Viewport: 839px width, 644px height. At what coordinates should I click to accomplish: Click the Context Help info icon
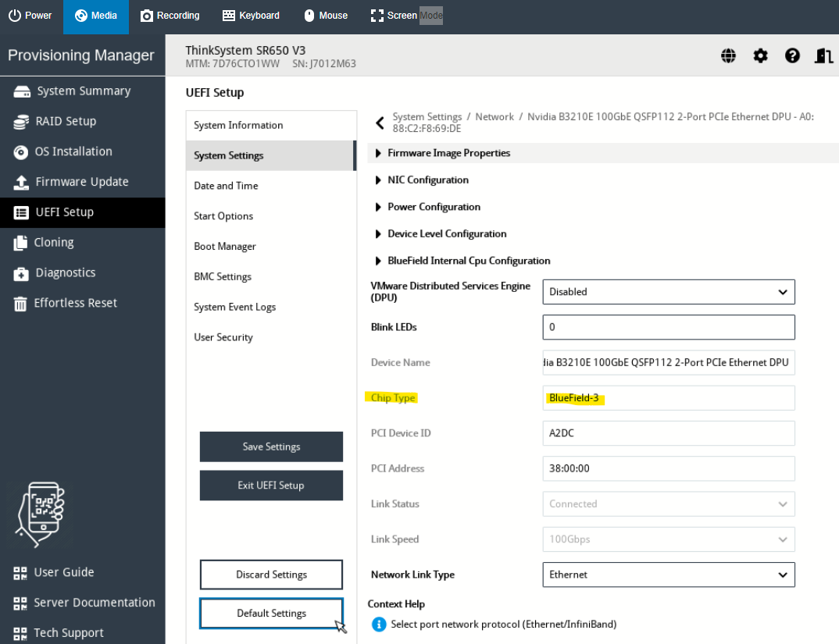tap(379, 624)
